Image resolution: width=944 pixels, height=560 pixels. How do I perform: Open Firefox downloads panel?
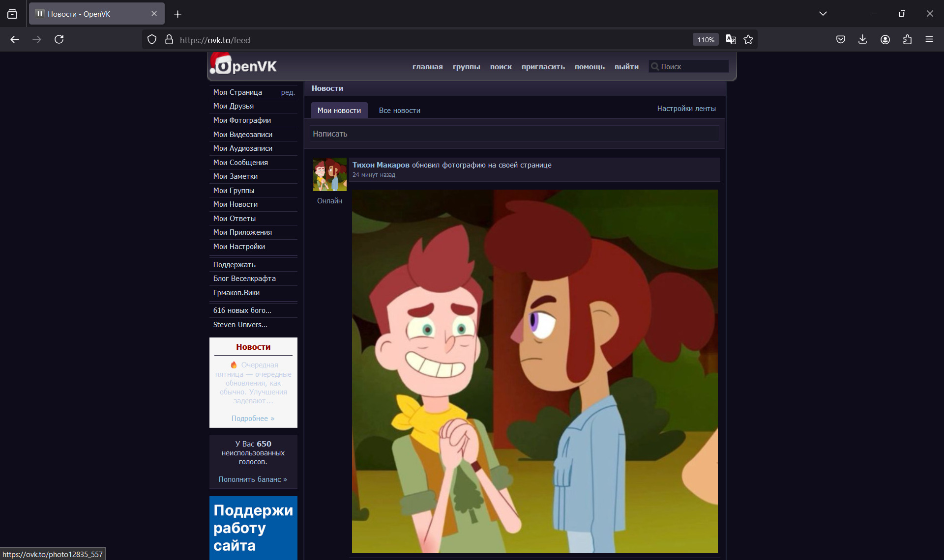[x=862, y=40]
